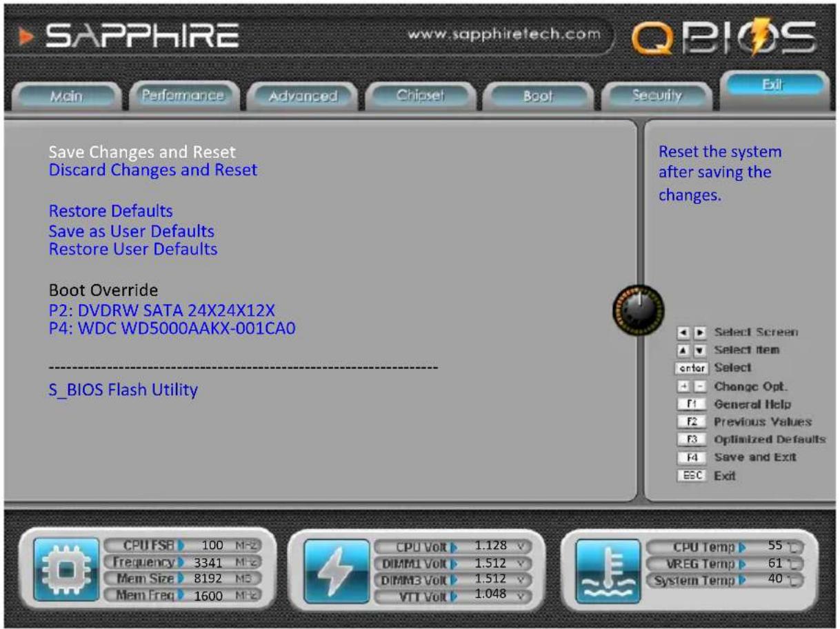Click the Mem Size value 8192
This screenshot has height=629, width=840.
208,579
